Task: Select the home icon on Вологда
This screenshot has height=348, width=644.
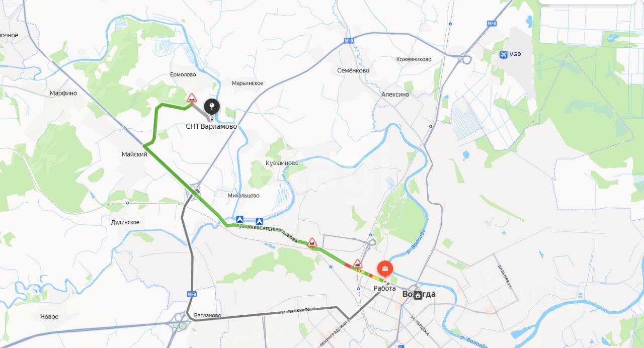Action: click(418, 296)
